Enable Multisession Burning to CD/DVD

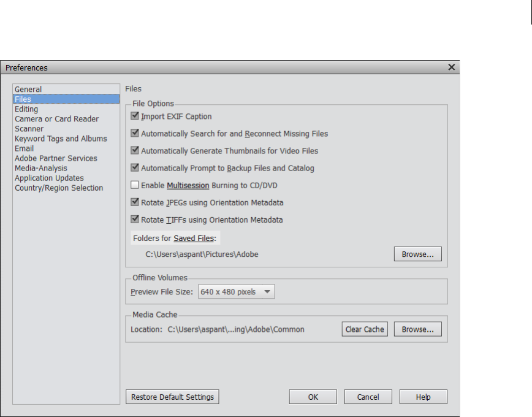(x=135, y=185)
